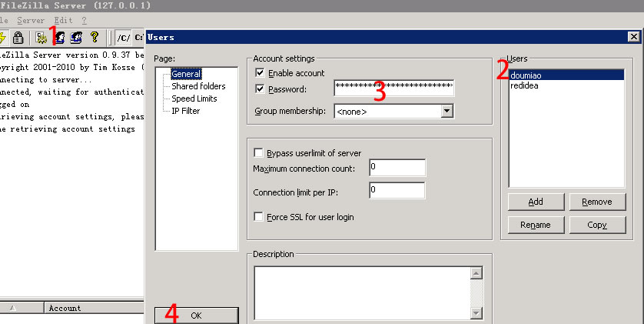Open the Groups editor toolbar icon
Viewport: 644px width, 324px height.
[76, 38]
